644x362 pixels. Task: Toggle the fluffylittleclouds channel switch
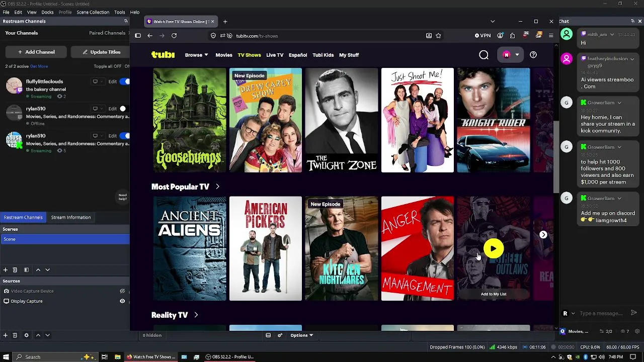coord(125,81)
